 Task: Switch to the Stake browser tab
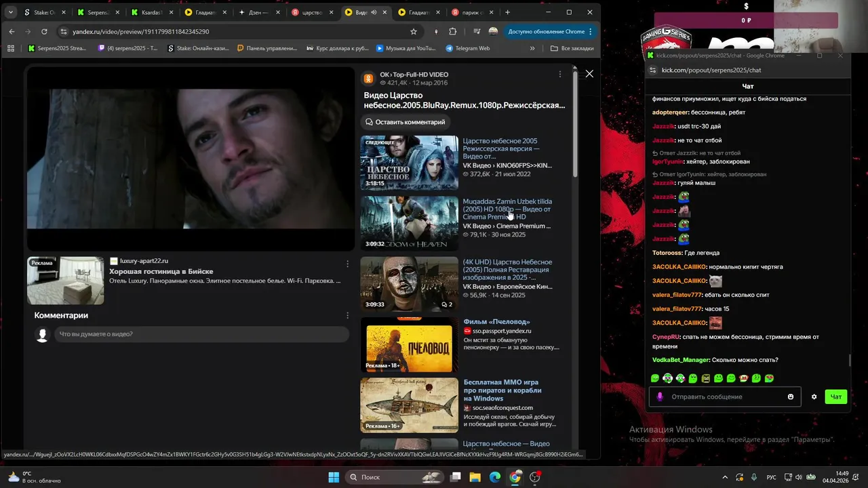tap(45, 12)
